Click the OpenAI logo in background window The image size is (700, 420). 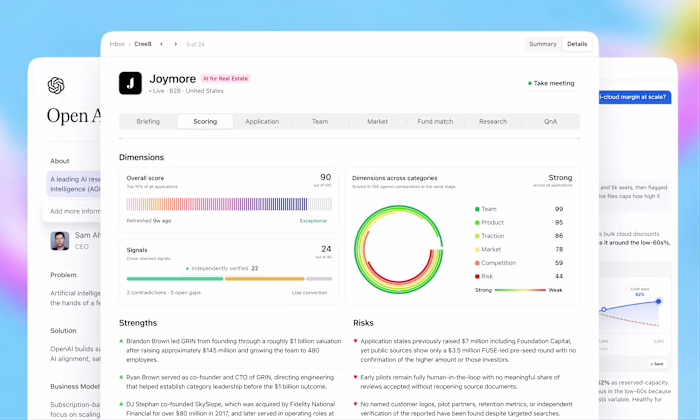point(56,85)
